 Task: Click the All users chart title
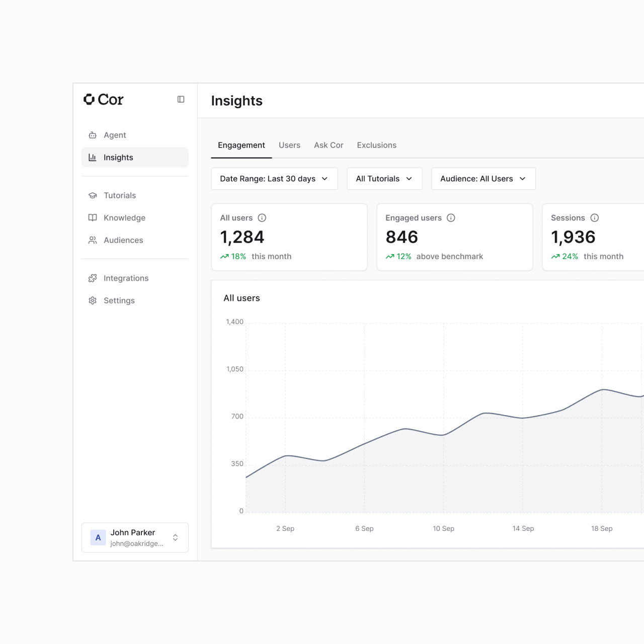point(242,298)
